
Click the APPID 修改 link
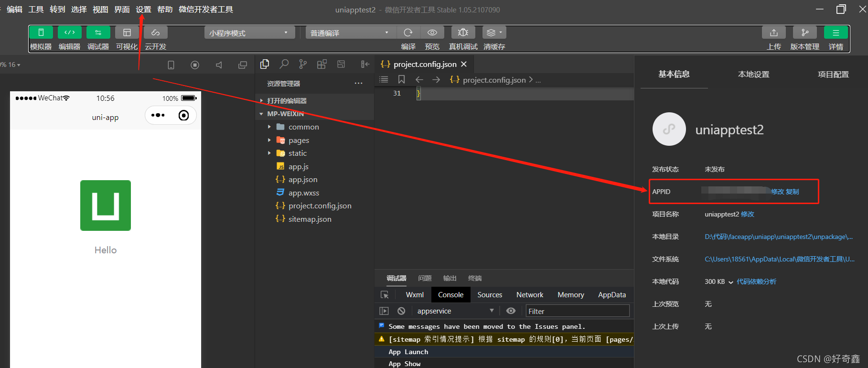pos(778,192)
